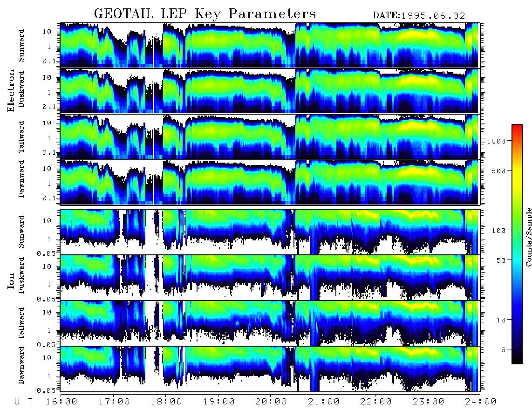Click the Electron Tailward panel label
Screen dimensions: 532x410
(21, 137)
